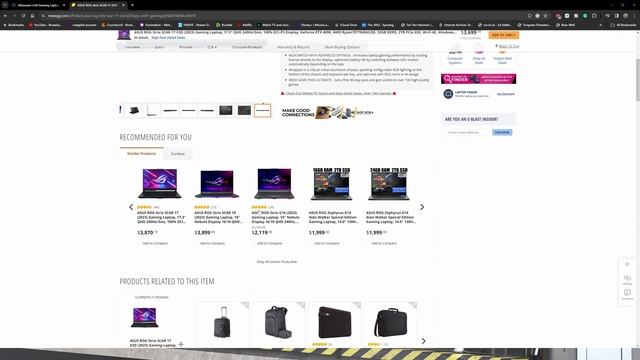This screenshot has height=360, width=640.
Task: Click the $3,870 ROG Strix SCAR 17 title
Action: (x=161, y=217)
